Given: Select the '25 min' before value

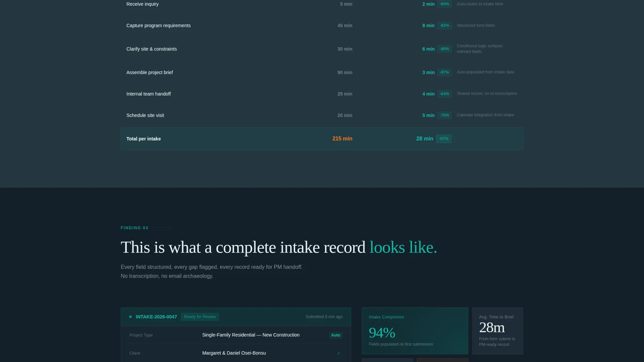Looking at the screenshot, I should point(345,94).
